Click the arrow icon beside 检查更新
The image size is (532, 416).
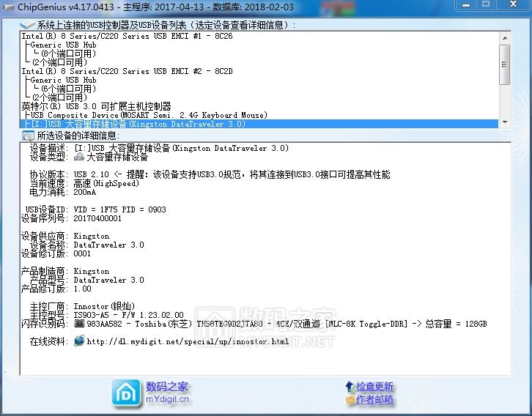pos(350,387)
